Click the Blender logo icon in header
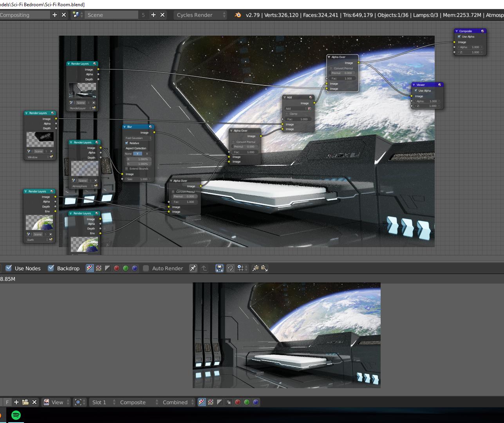 [x=238, y=15]
